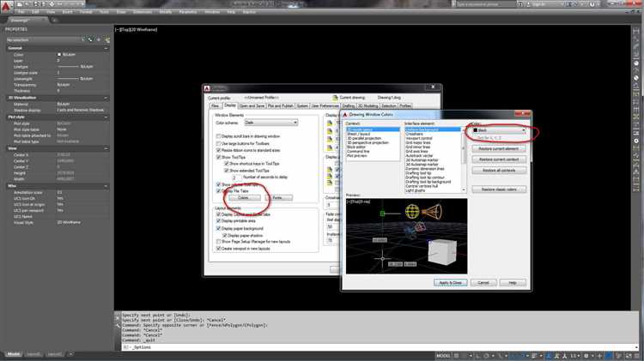Open the Draw menu
Image resolution: width=644 pixels, height=361 pixels.
(x=121, y=12)
